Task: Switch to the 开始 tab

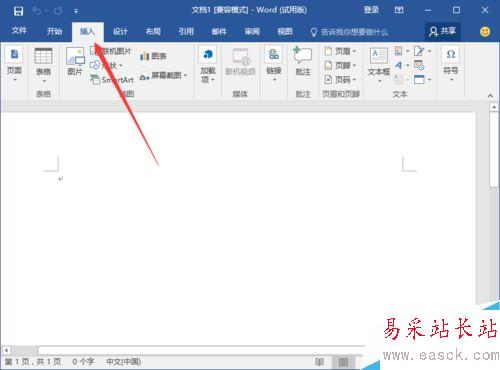Action: coord(54,31)
